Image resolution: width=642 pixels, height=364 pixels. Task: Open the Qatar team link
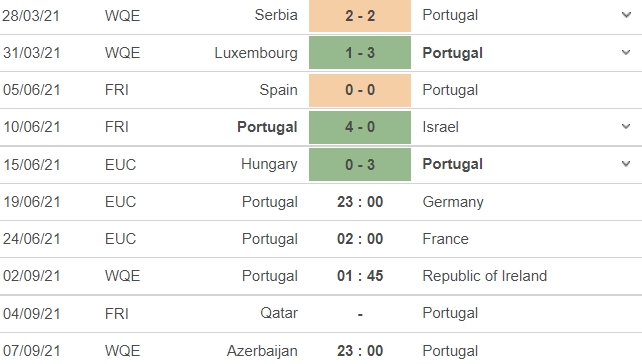click(279, 313)
